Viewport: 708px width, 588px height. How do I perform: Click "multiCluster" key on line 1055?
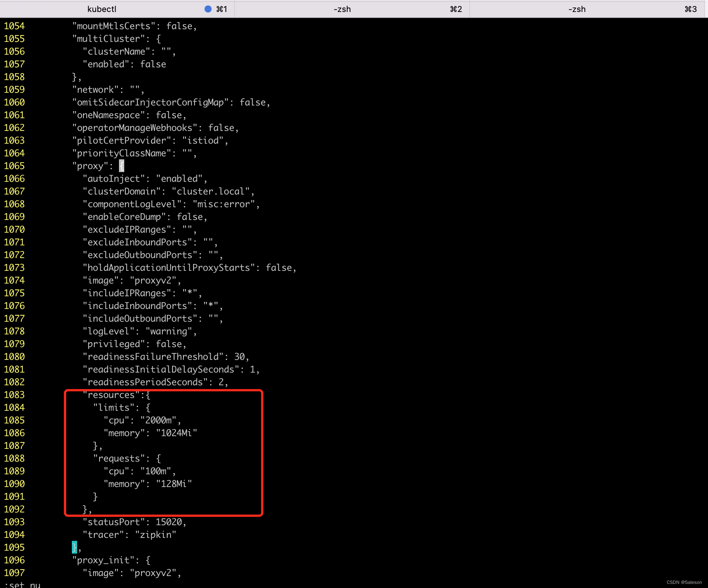[x=111, y=39]
